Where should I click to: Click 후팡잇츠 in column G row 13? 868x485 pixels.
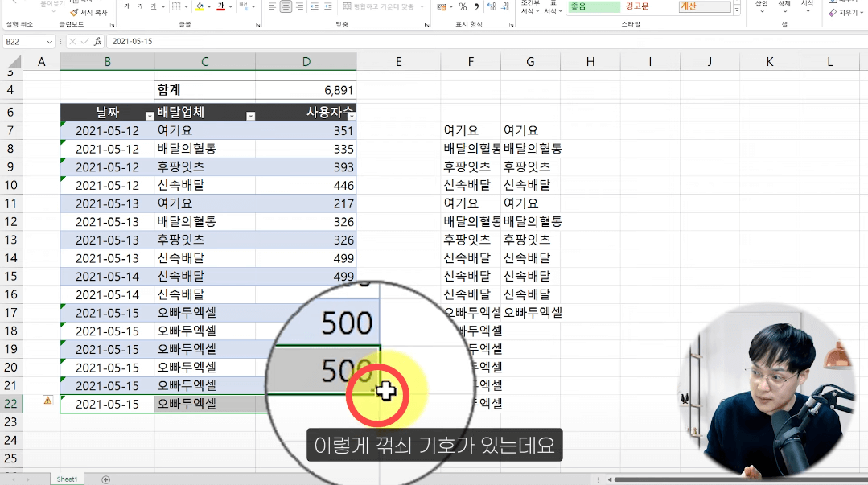(530, 240)
